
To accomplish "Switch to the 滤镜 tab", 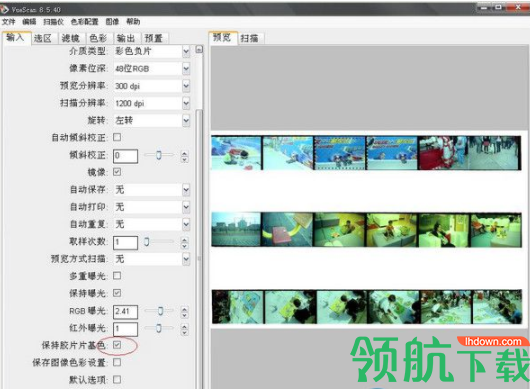I will click(x=71, y=38).
